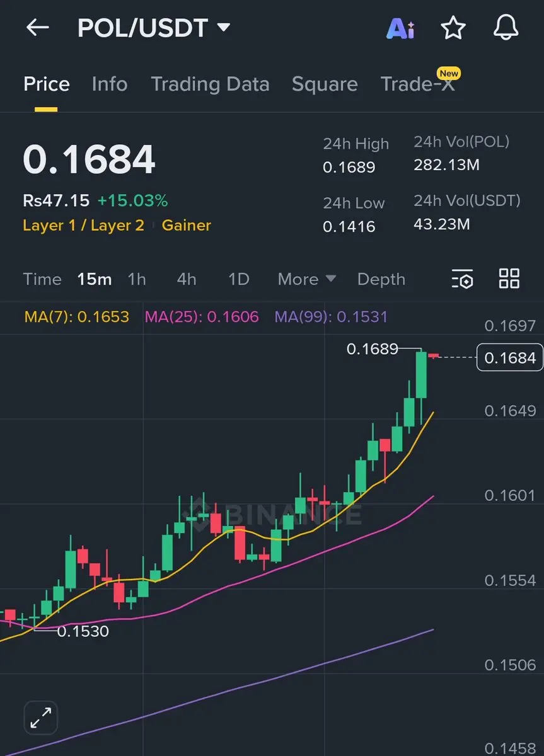Open the Square tab

tap(325, 84)
